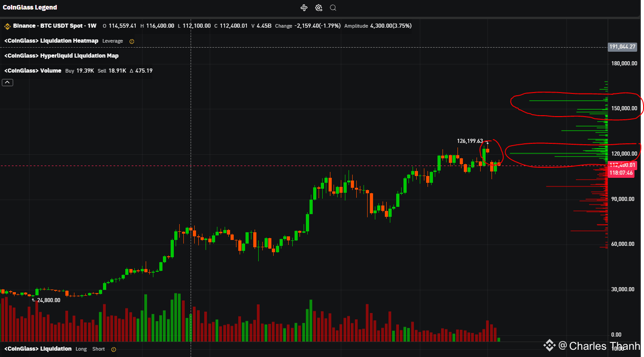
Task: Click the CoinGlass Legend title
Action: 30,8
